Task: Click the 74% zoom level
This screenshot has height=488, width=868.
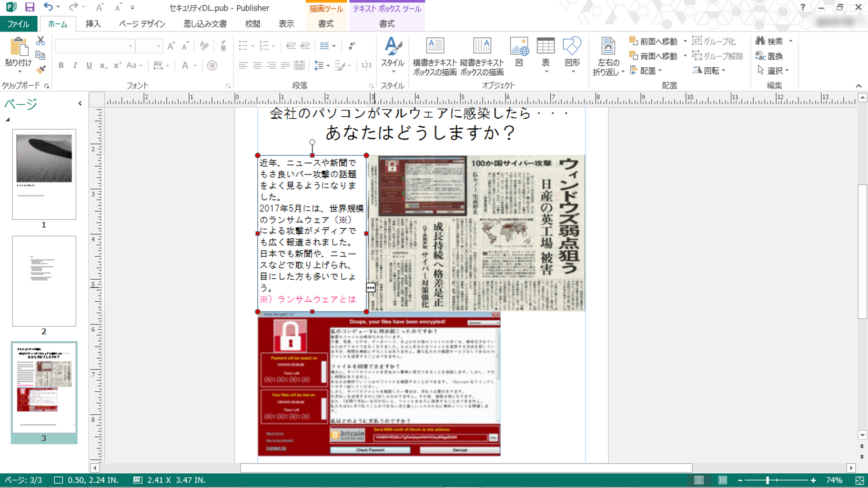Action: 834,480
